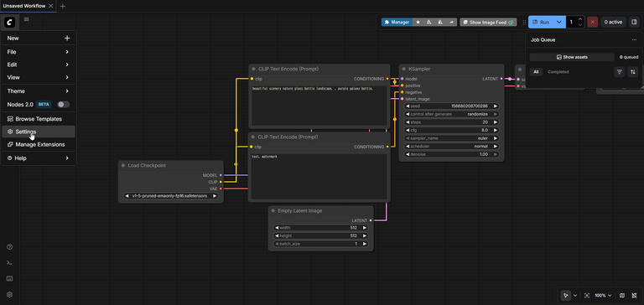Open Settings from the menu
The image size is (644, 305).
39,132
